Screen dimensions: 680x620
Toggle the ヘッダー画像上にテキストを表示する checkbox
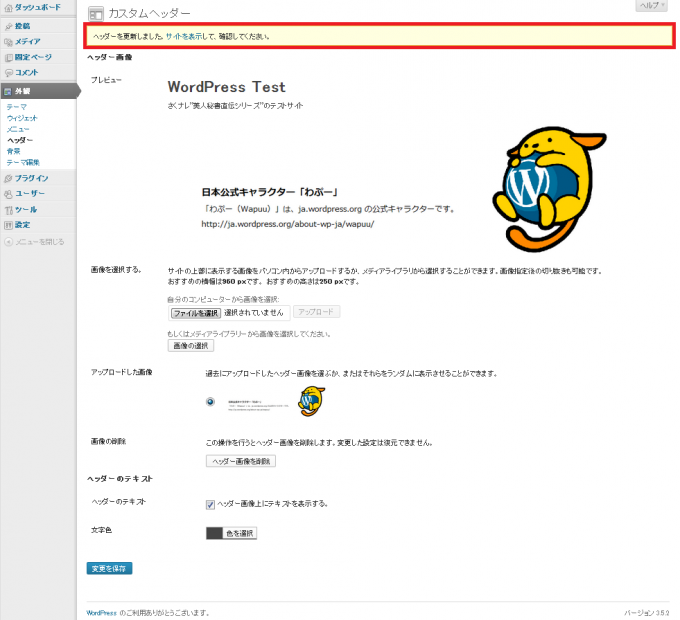pyautogui.click(x=211, y=504)
